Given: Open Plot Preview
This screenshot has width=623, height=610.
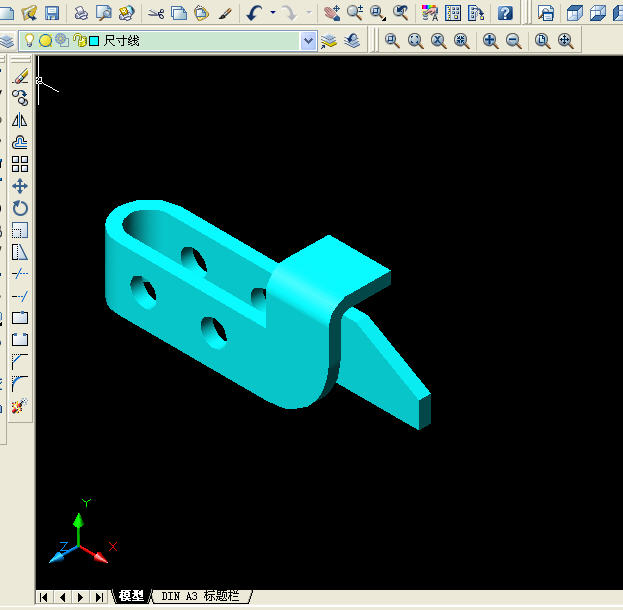Looking at the screenshot, I should coord(104,13).
